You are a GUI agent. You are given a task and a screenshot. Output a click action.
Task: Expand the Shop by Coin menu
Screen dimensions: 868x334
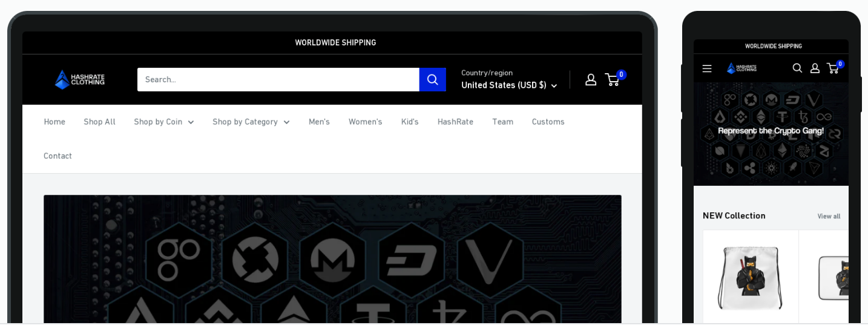(164, 122)
